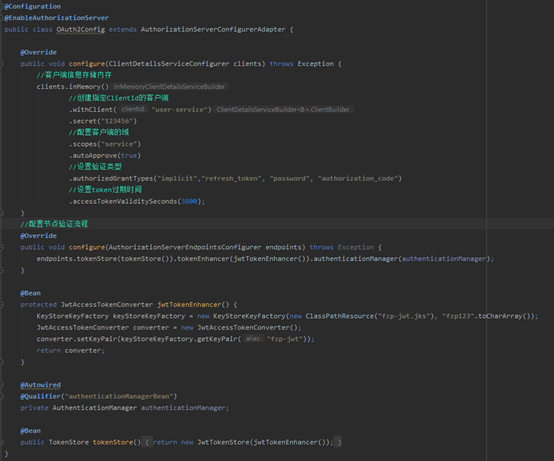Click the true argument of autoApprove
Viewport: 554px width, 461px height.
(x=129, y=155)
